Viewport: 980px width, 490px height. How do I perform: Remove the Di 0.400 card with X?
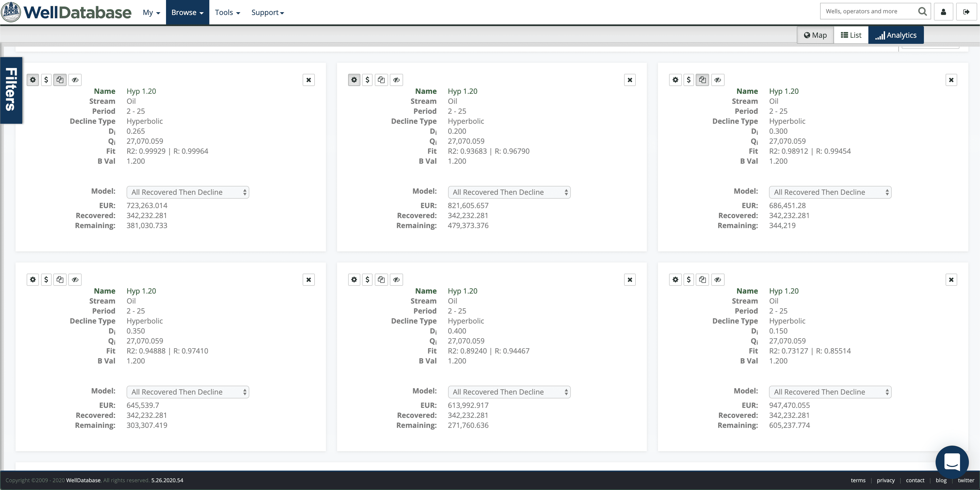click(x=630, y=280)
